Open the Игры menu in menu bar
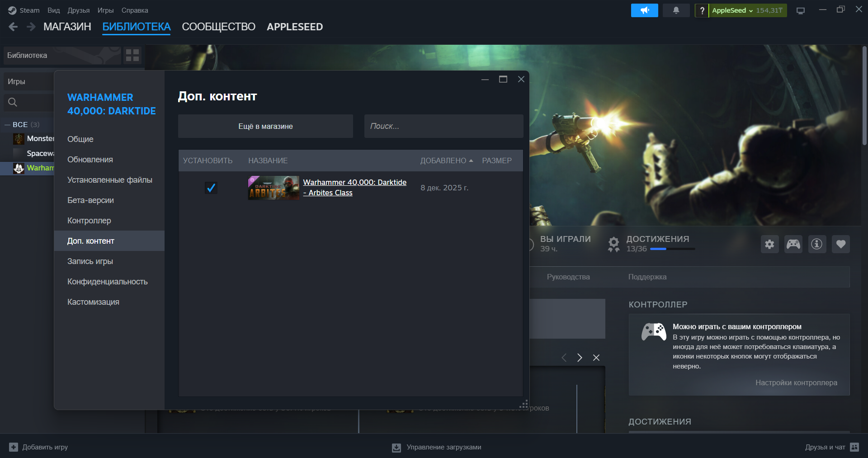The height and width of the screenshot is (458, 868). click(106, 10)
